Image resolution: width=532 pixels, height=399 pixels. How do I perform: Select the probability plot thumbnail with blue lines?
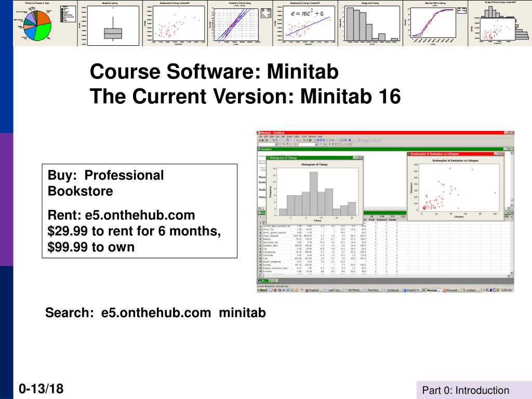[240, 23]
